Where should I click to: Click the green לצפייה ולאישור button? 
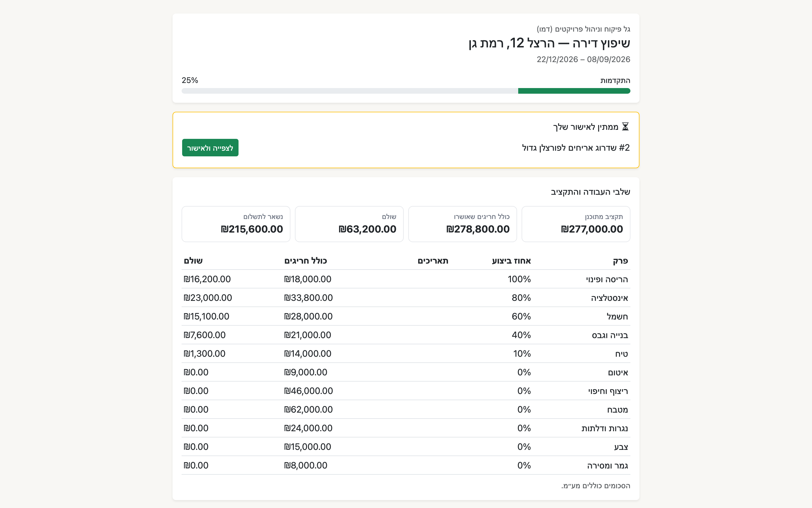click(x=210, y=148)
